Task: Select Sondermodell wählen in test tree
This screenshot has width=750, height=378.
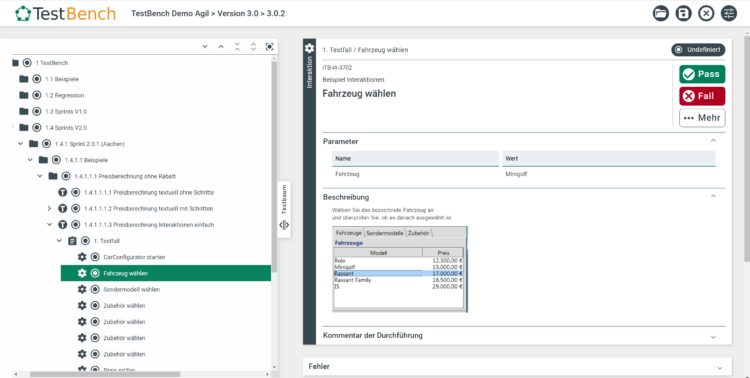Action: [132, 289]
